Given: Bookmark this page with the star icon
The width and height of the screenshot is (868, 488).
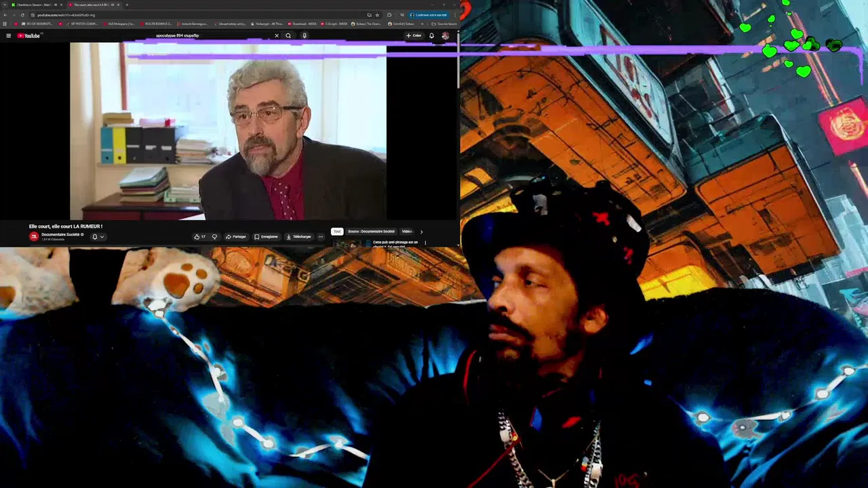Looking at the screenshot, I should pyautogui.click(x=378, y=15).
